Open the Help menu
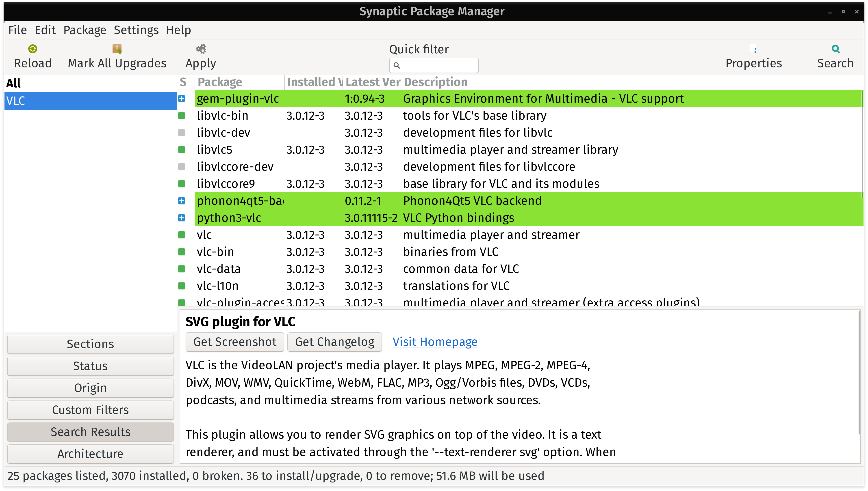The height and width of the screenshot is (491, 868). pos(178,30)
